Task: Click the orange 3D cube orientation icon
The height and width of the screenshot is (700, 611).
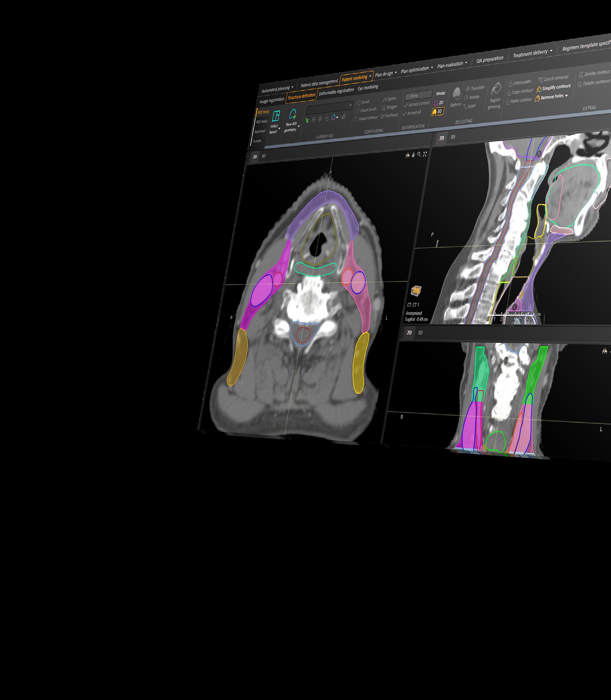Action: (416, 291)
